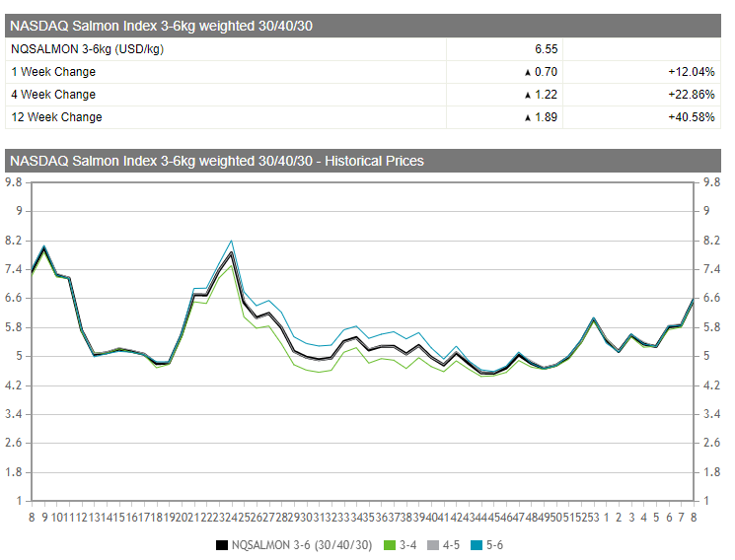Screen dimensions: 735x560
Task: Click the 9.8 label on the left axis
Action: [14, 182]
